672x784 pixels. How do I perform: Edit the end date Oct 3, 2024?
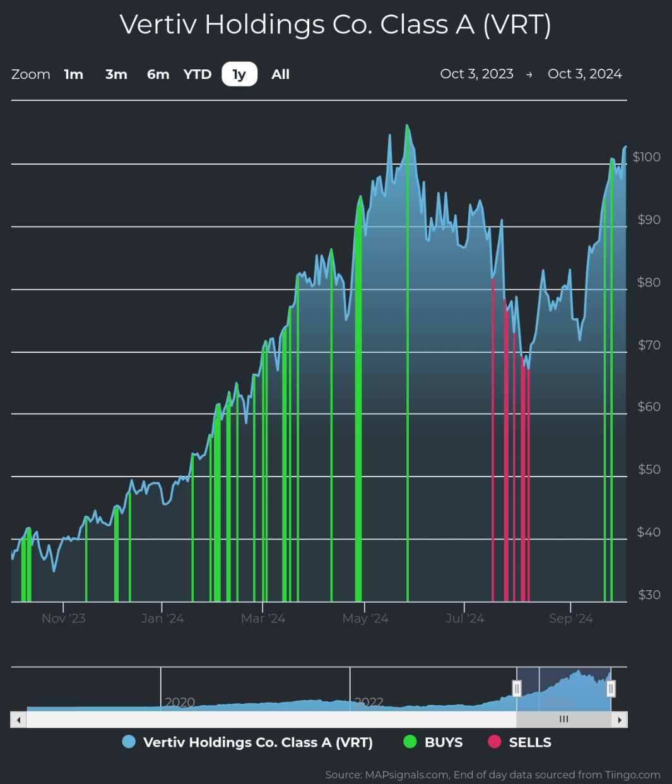click(x=585, y=74)
